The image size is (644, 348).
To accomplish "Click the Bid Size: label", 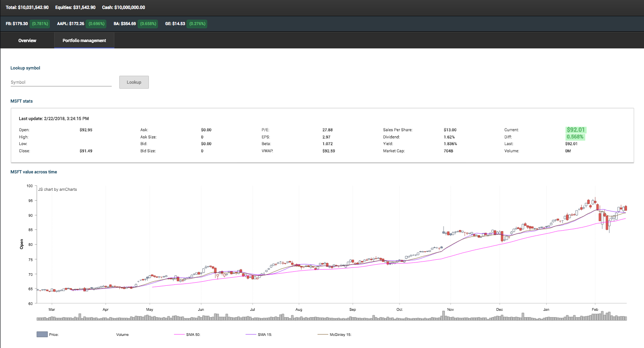I will point(149,151).
